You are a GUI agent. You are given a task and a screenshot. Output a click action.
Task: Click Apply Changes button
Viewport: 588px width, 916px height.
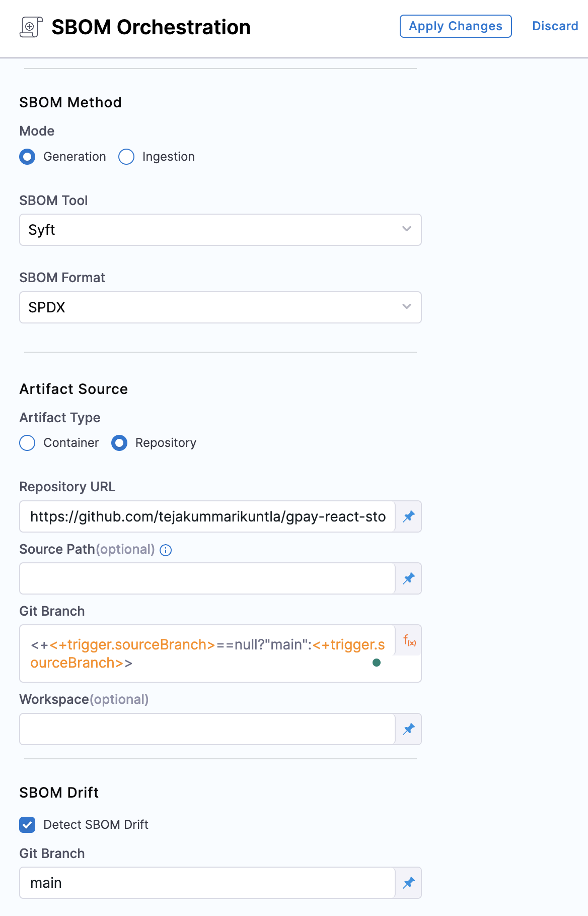[456, 26]
